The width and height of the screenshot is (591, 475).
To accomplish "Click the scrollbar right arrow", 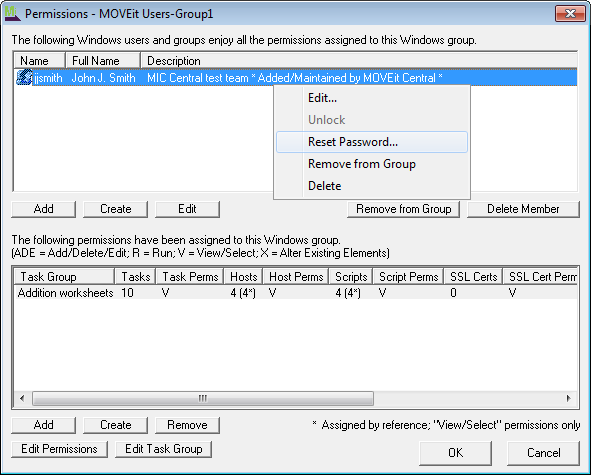I will click(x=569, y=398).
